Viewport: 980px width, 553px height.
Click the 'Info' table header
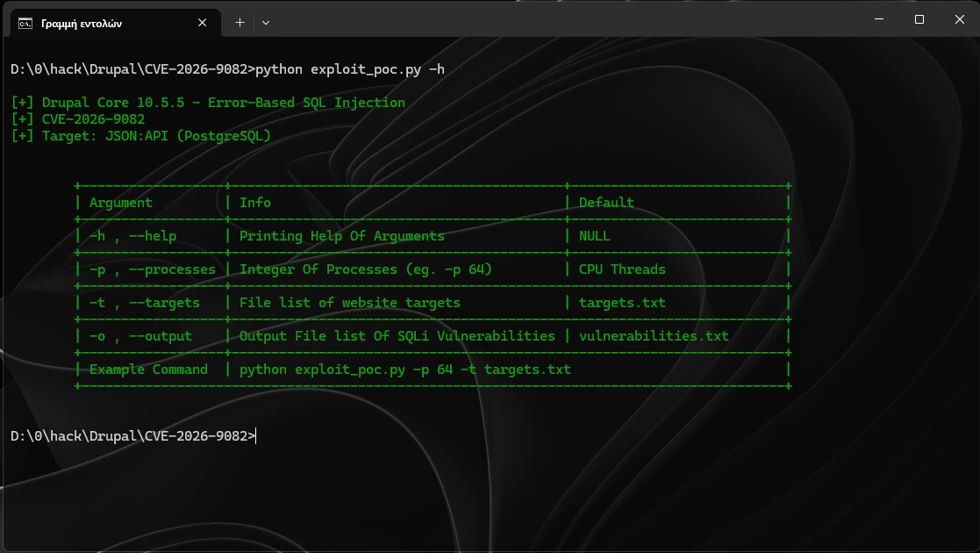[x=255, y=203]
